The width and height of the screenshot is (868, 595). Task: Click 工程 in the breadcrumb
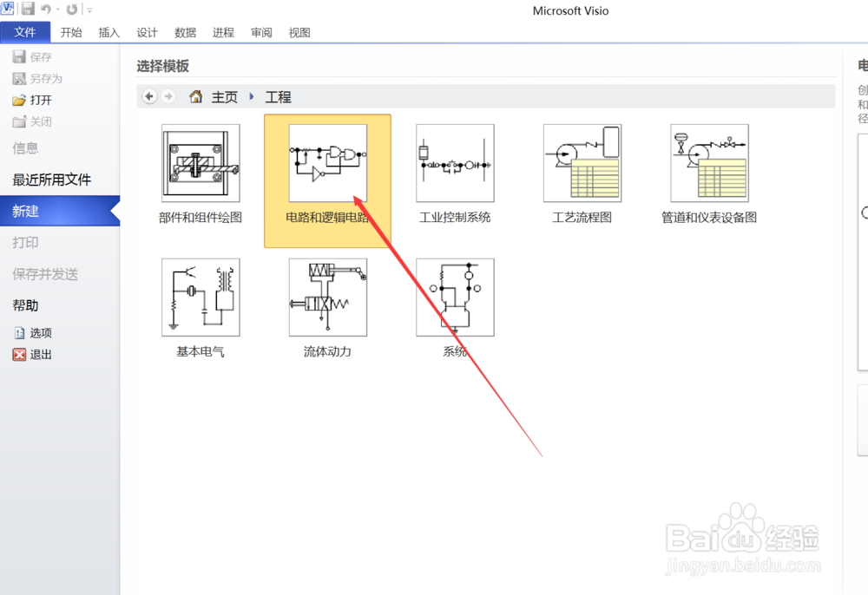click(278, 97)
